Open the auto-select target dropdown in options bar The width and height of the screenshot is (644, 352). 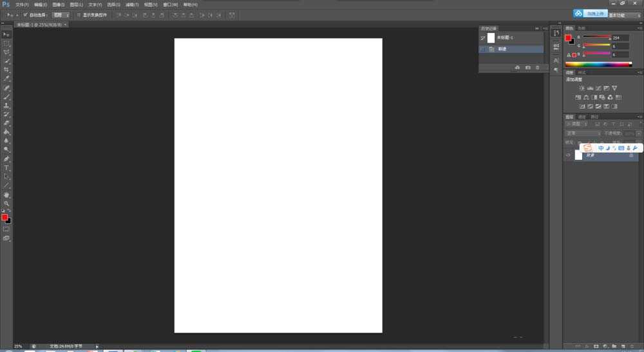(61, 14)
